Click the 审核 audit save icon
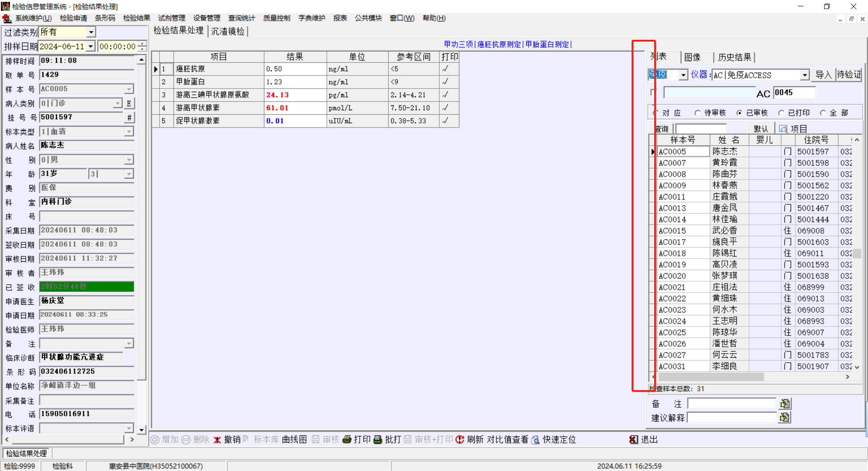Screen dimensions: 868x471 316,439
